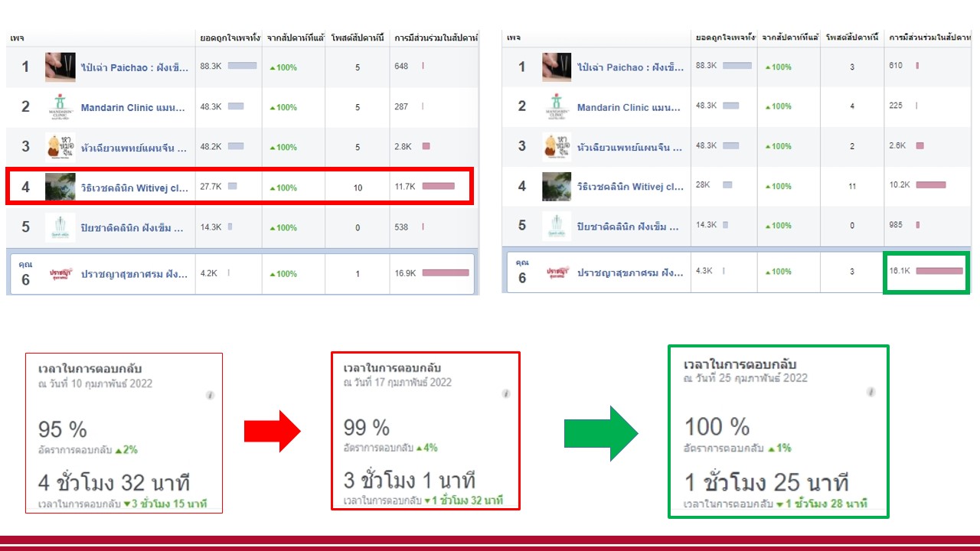Click info icon on 10 กุมภาพันธ์ 2022 card

click(210, 395)
